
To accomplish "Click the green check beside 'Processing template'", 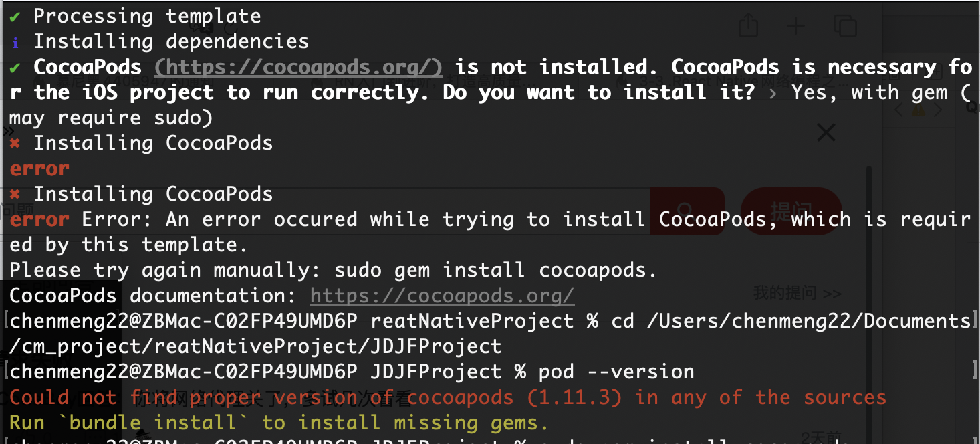I will point(15,16).
